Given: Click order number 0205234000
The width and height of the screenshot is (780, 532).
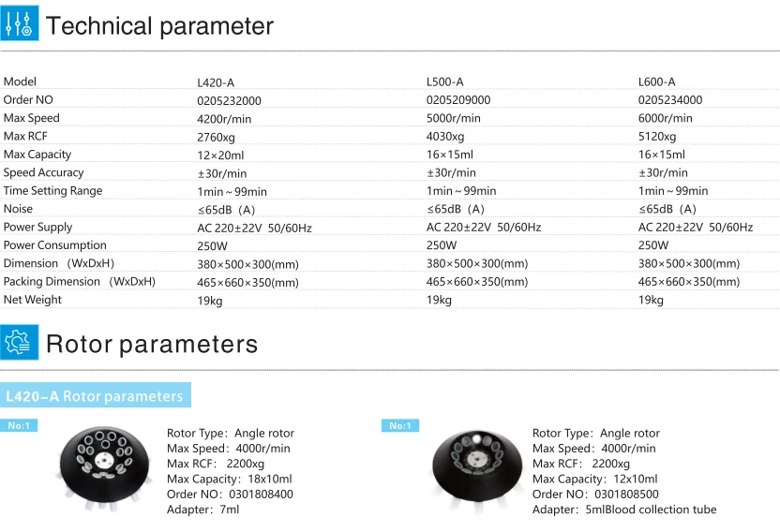Looking at the screenshot, I should click(670, 100).
